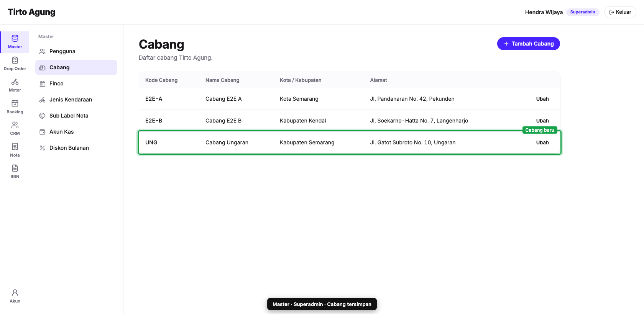
Task: Edit branch E2E-A with Ubah
Action: tap(542, 99)
